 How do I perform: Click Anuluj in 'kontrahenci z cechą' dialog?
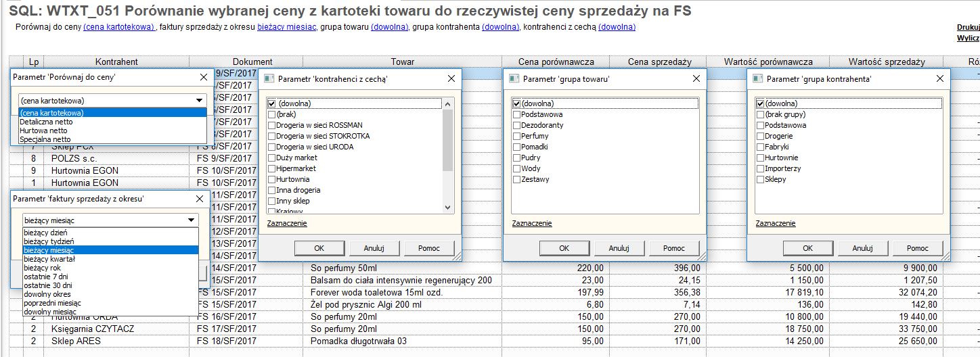pyautogui.click(x=374, y=248)
